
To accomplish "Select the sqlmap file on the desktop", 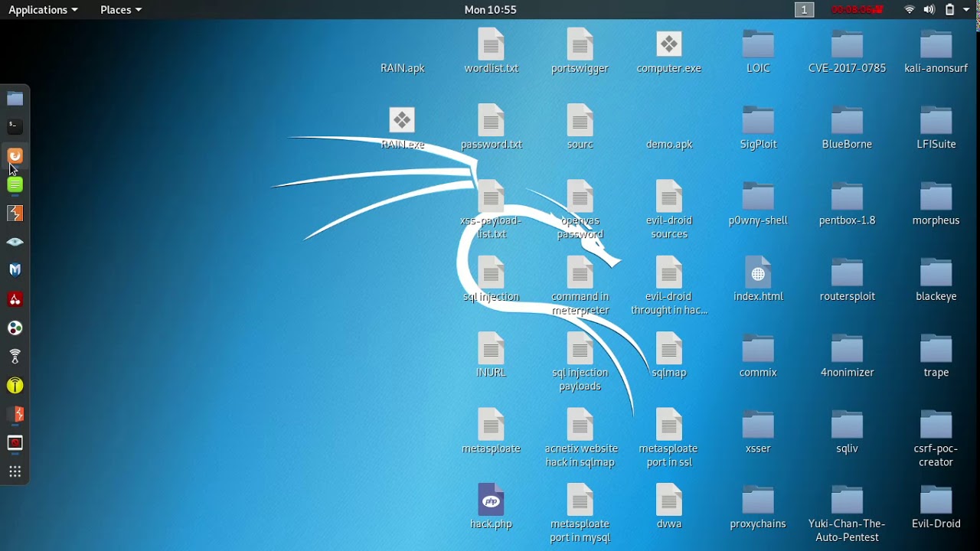I will (669, 356).
